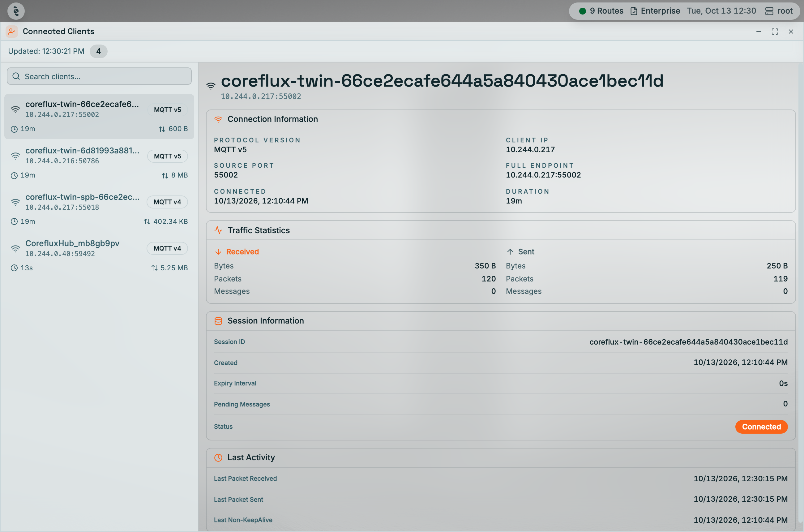804x532 pixels.
Task: Click the client count badge showing 4
Action: pos(98,51)
